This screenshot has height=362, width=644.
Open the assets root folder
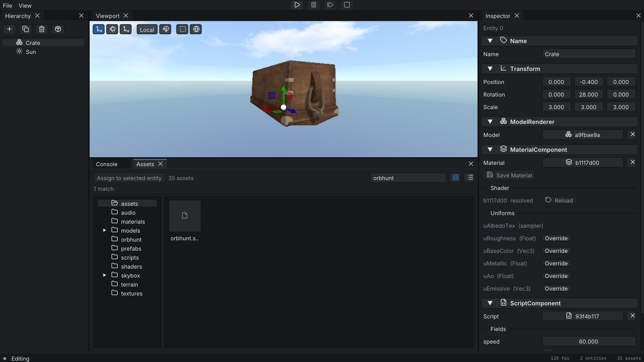point(127,203)
